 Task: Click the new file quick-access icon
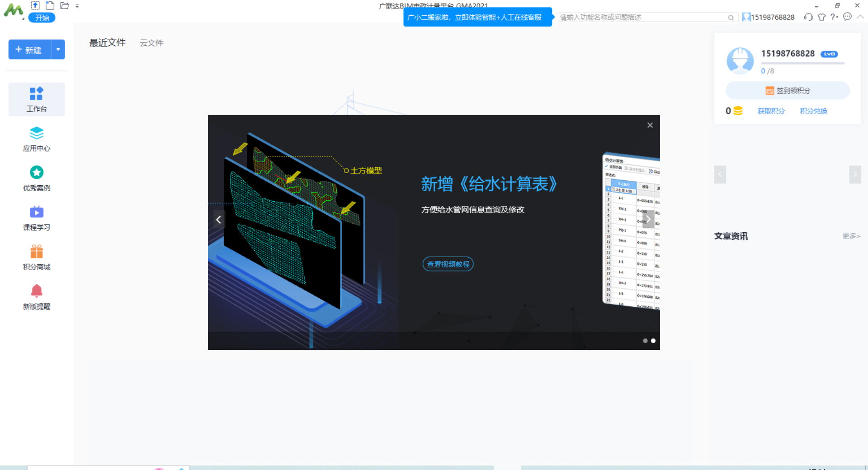coord(50,5)
